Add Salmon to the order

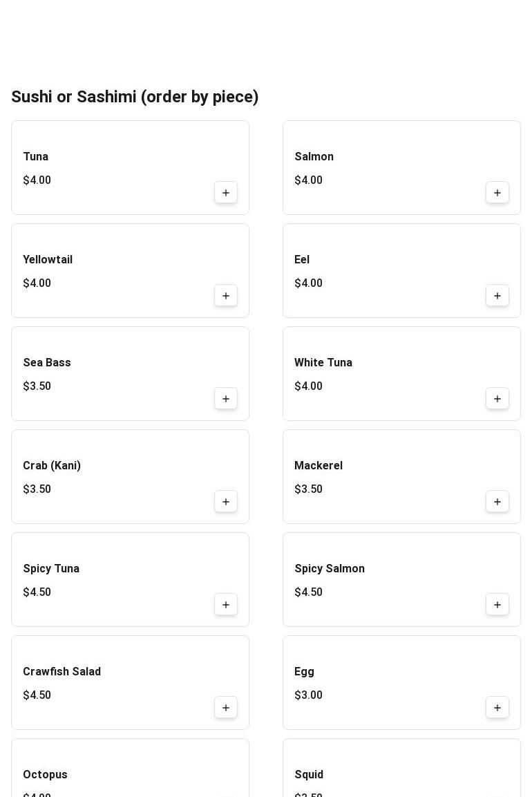pos(497,193)
